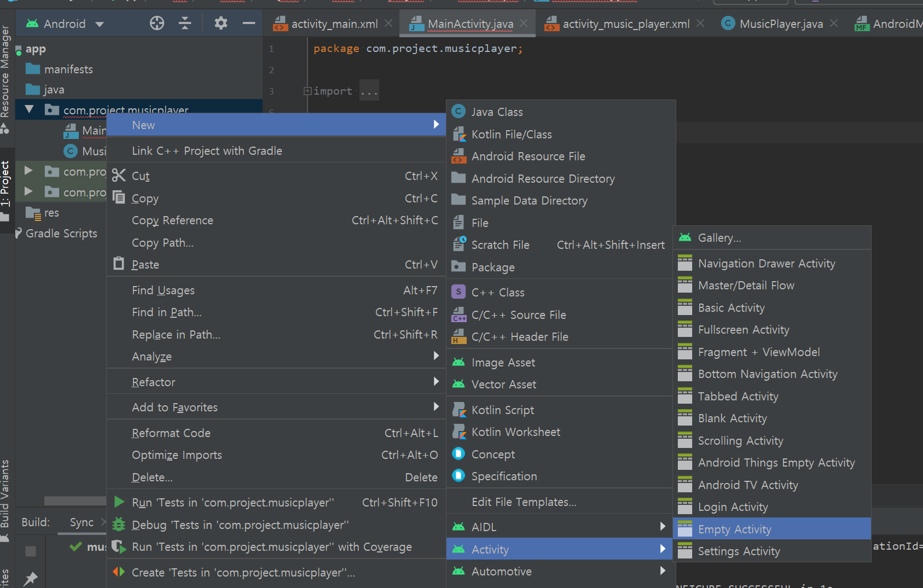Image resolution: width=923 pixels, height=588 pixels.
Task: Click the Android Resource File icon
Action: pos(458,156)
